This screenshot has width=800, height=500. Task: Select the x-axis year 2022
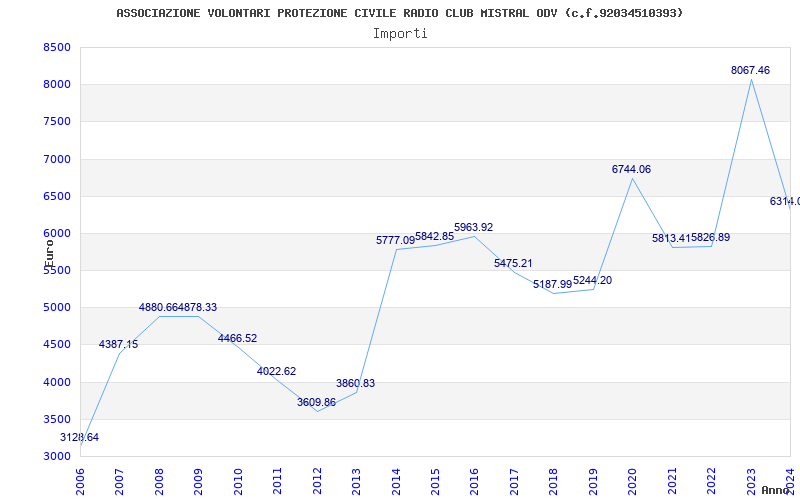point(711,481)
